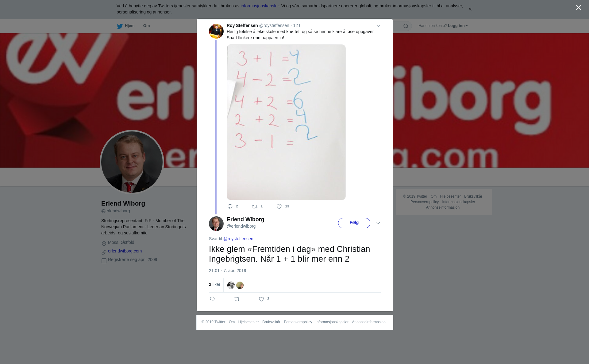
Task: Reply to Roy Steffensen's tweet
Action: coord(230,207)
